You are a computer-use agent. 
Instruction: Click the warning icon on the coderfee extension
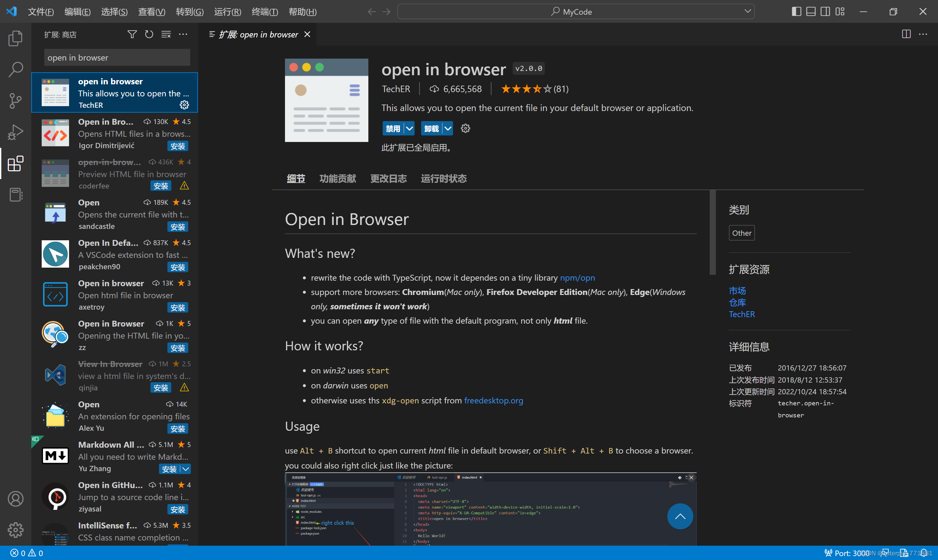click(184, 186)
